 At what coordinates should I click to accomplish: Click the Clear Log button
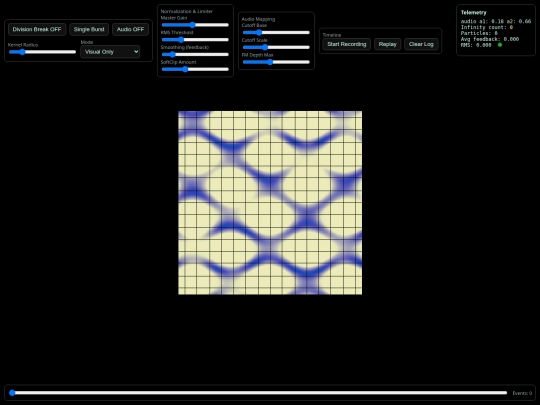pyautogui.click(x=421, y=44)
